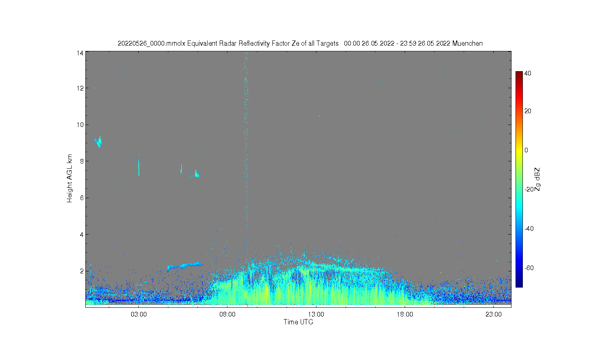
Task: Click the 08:00 time tick label
Action: coord(227,315)
